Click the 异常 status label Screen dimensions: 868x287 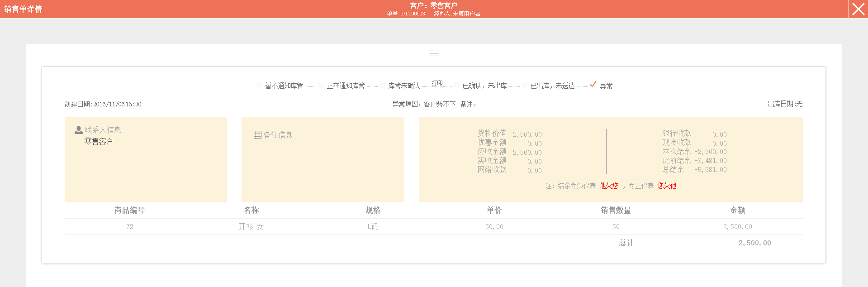click(x=606, y=86)
